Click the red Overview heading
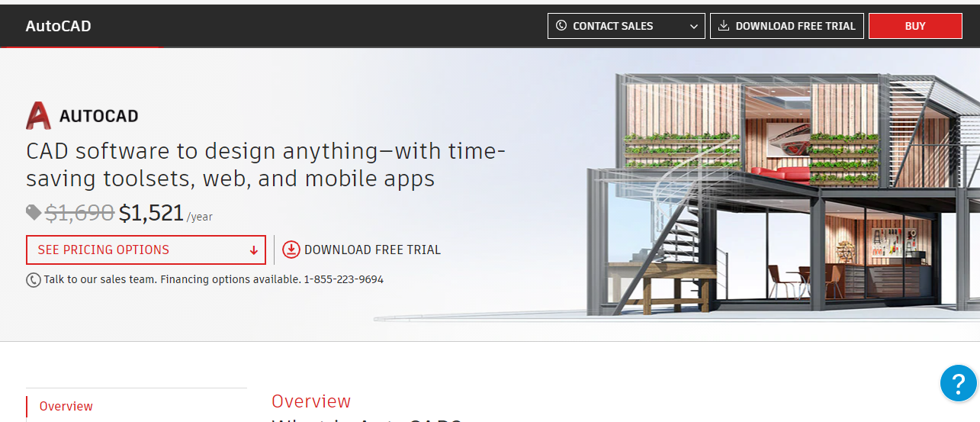The image size is (980, 422). pyautogui.click(x=311, y=401)
